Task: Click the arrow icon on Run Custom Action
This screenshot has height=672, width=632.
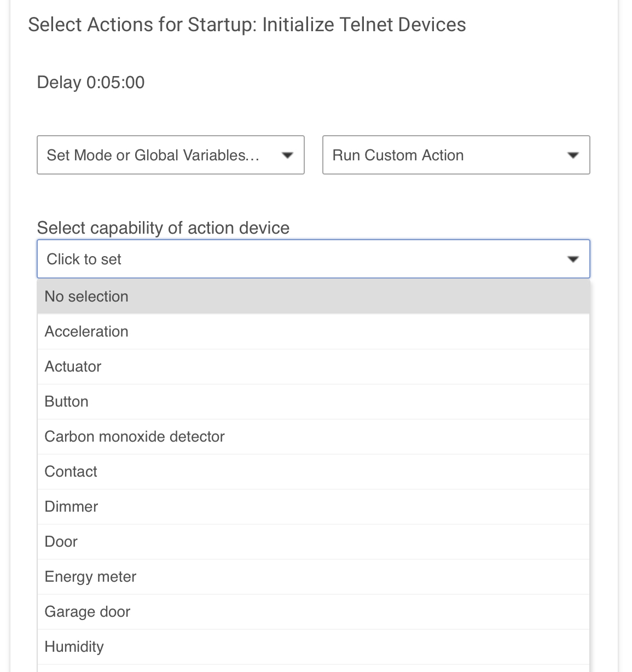Action: point(573,155)
